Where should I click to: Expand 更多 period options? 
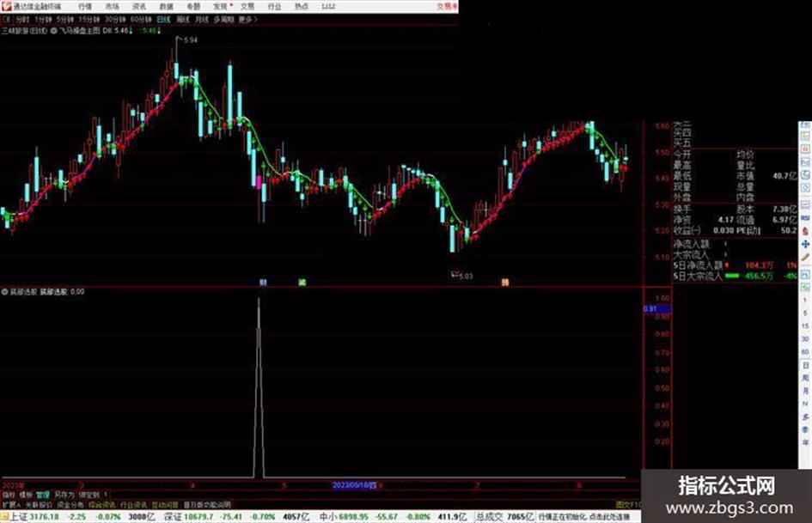[x=248, y=19]
